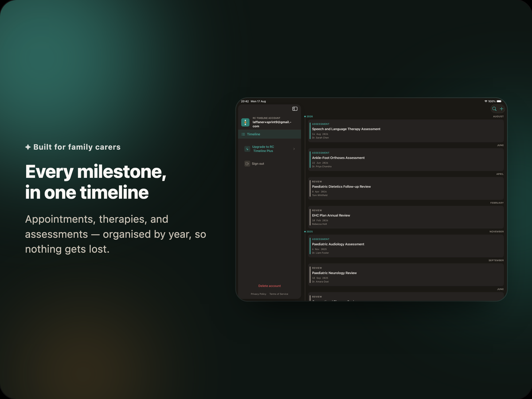The height and width of the screenshot is (399, 532).
Task: Open the Speech and Language Therapy Assessment card
Action: 406,131
